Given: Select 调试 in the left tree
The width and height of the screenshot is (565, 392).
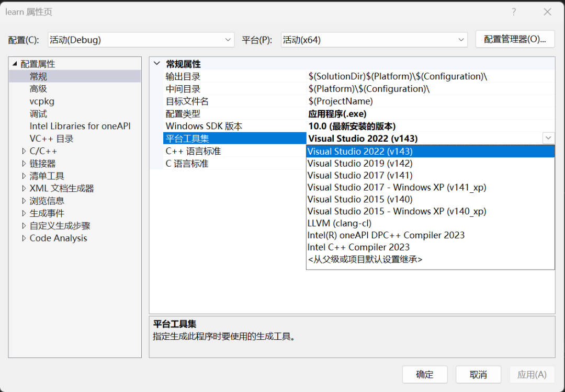Looking at the screenshot, I should 38,113.
